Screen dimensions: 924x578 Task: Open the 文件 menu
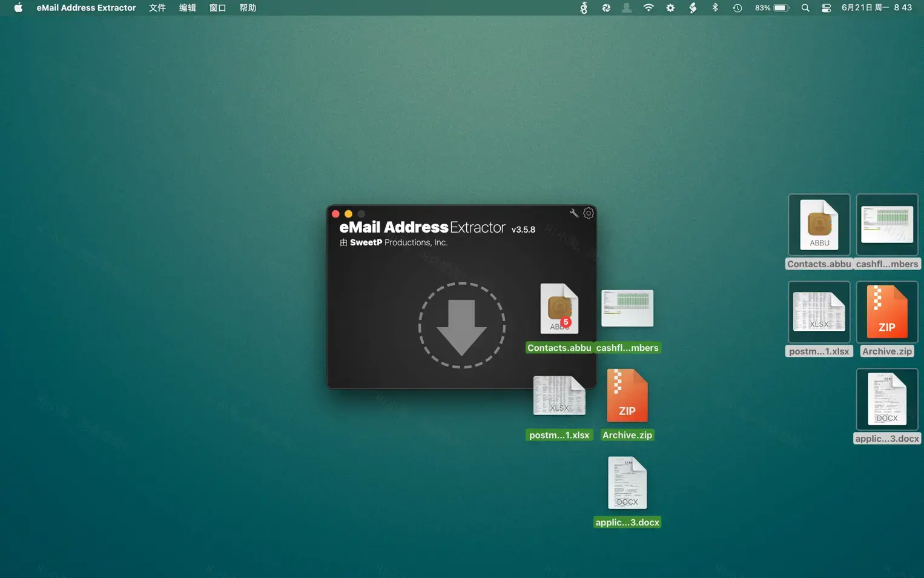[157, 8]
